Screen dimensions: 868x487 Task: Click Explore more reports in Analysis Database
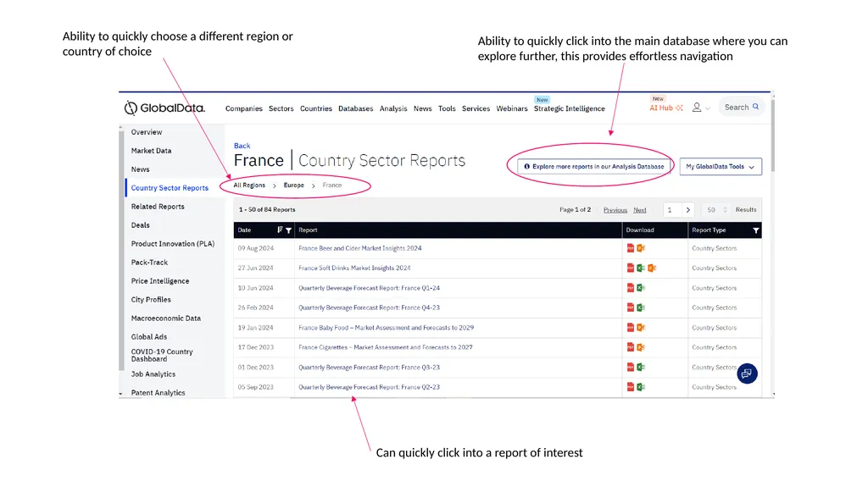point(594,167)
